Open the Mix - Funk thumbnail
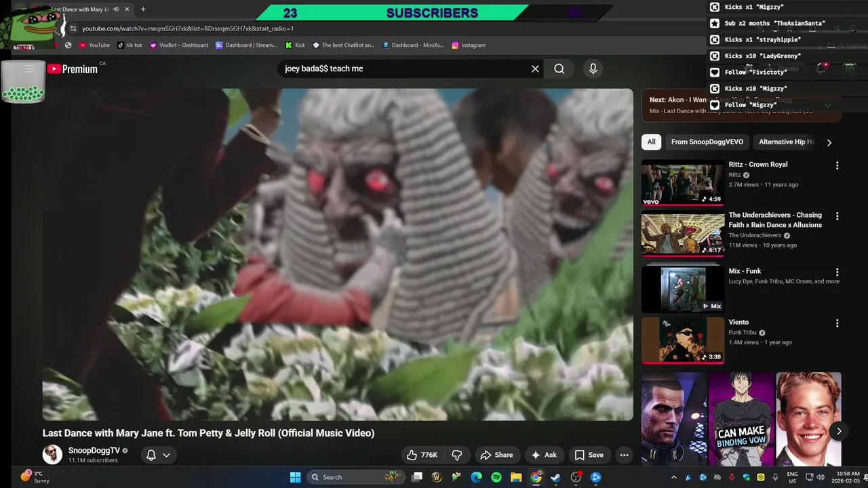868x488 pixels. [683, 289]
